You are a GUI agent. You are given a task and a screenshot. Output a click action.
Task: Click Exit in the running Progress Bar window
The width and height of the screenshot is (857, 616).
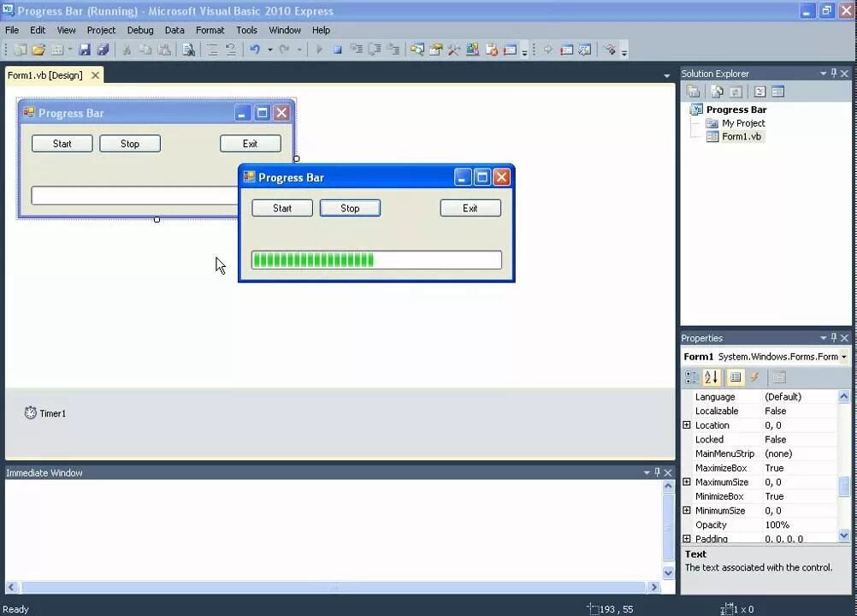[x=470, y=208]
